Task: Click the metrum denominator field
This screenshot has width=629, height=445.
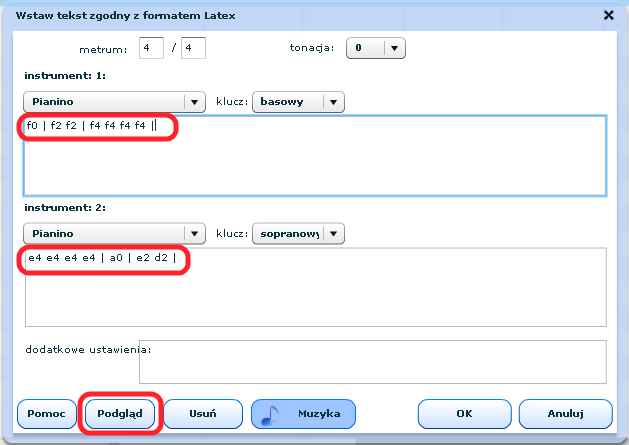Action: coord(193,48)
